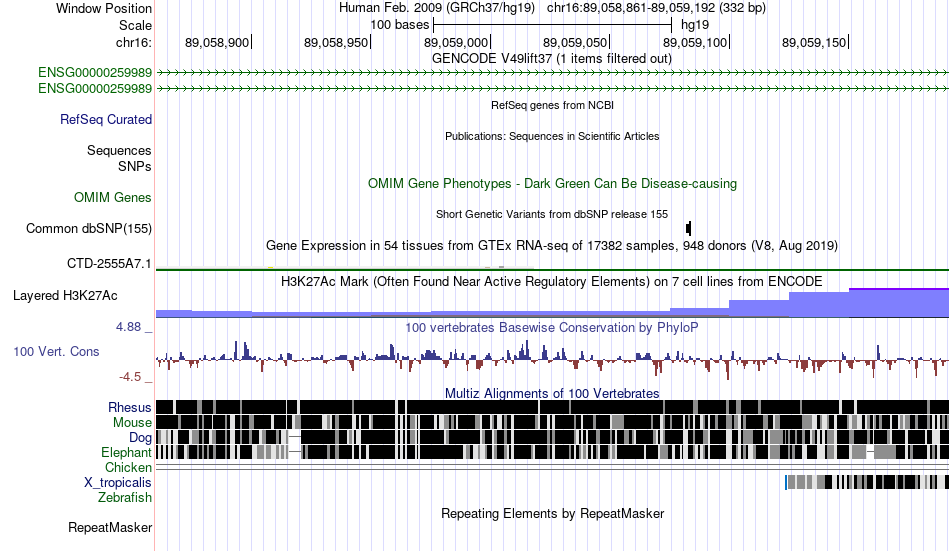The width and height of the screenshot is (950, 551).
Task: Select the X_tropicalis alignment row label
Action: pos(118,483)
